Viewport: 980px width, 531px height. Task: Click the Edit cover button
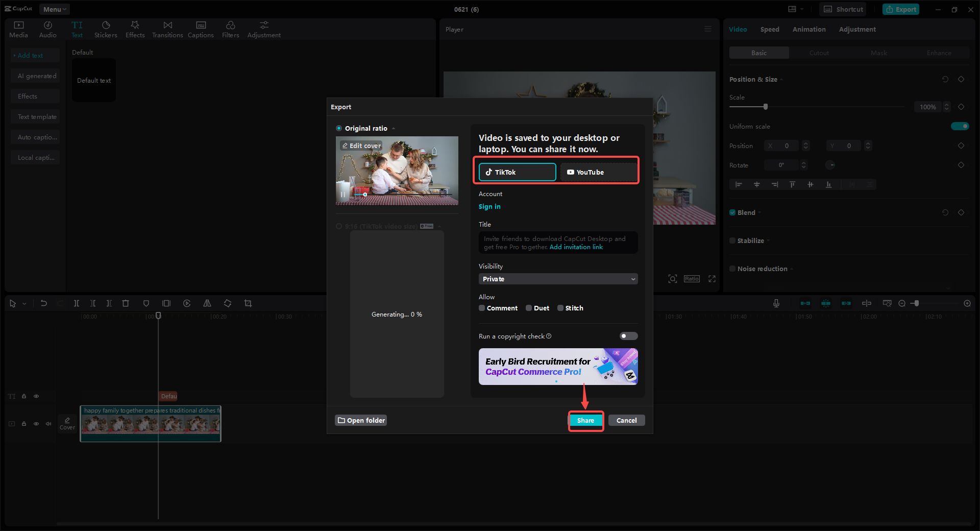(x=361, y=146)
